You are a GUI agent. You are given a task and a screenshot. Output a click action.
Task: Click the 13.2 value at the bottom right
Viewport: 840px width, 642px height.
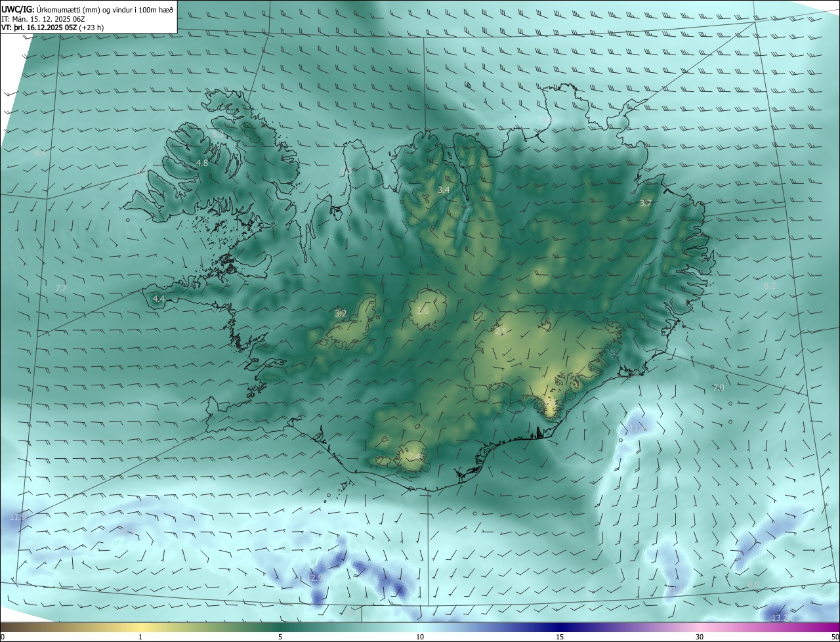click(780, 618)
